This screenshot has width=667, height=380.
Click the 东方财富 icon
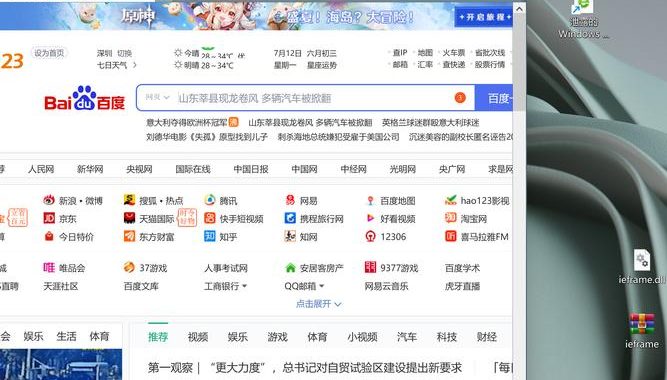tap(129, 236)
